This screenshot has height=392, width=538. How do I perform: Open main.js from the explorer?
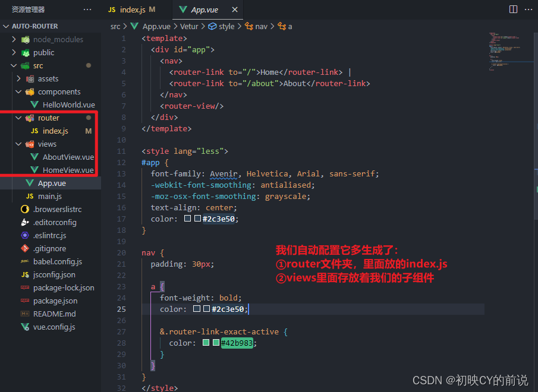point(50,197)
